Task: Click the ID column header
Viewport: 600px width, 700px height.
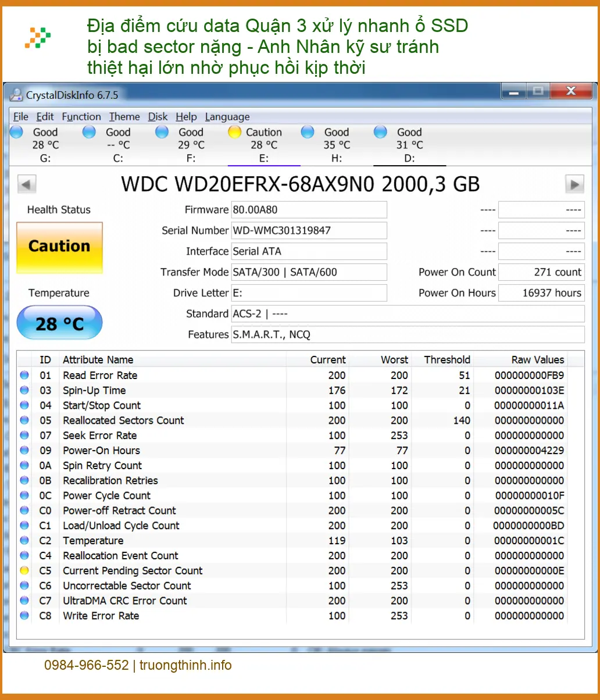Action: pyautogui.click(x=45, y=359)
